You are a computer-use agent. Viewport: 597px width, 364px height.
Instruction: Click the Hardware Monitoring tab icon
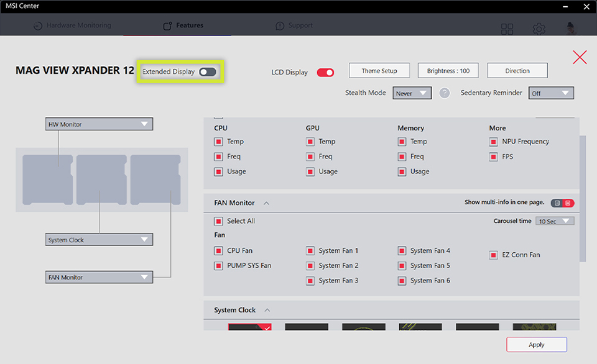pos(38,26)
